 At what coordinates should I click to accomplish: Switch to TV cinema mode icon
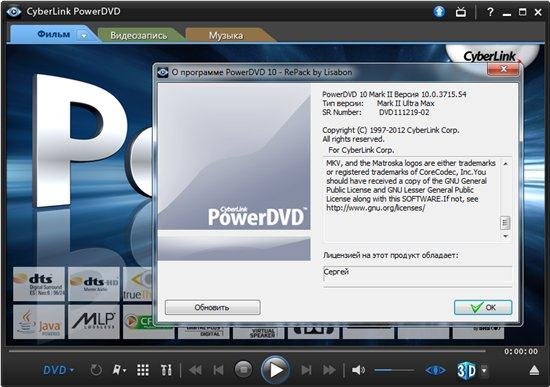pyautogui.click(x=461, y=12)
